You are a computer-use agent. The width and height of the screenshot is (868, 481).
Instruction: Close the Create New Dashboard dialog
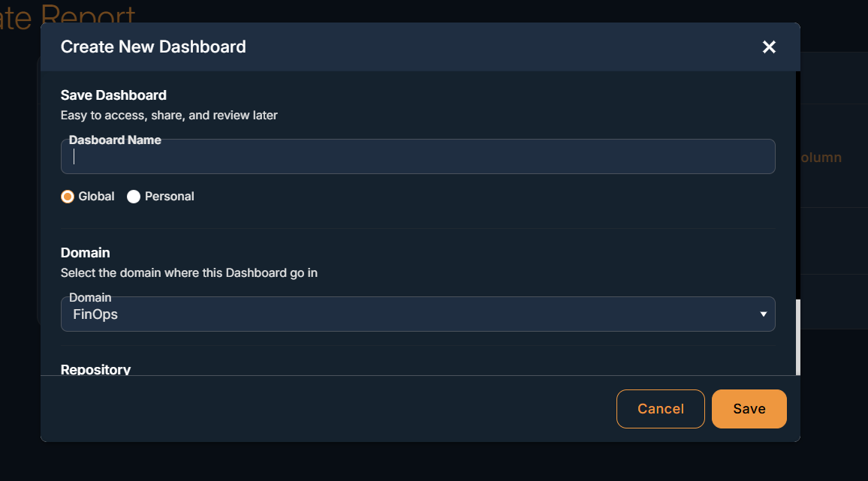coord(769,47)
